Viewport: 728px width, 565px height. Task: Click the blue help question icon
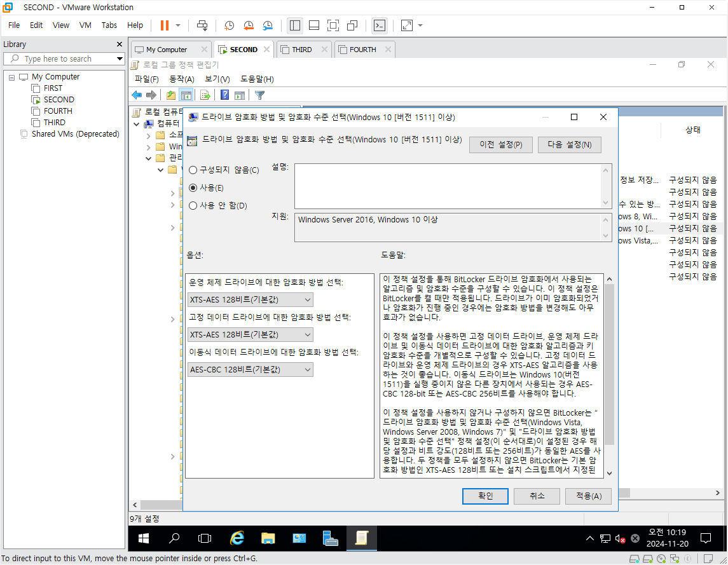(x=224, y=95)
